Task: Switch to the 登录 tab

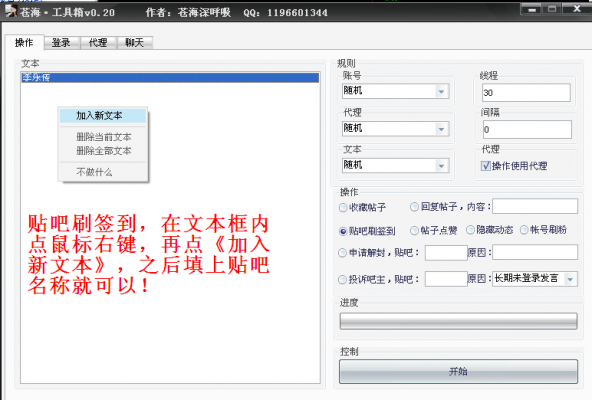Action: pos(61,43)
